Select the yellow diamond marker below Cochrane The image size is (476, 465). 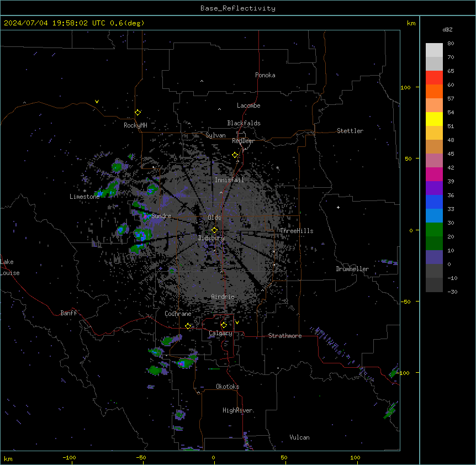(x=188, y=326)
